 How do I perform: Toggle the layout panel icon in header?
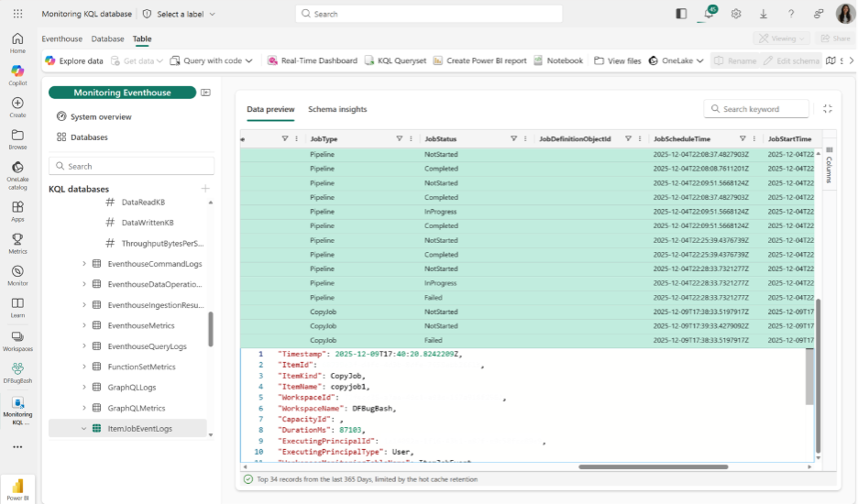pos(681,14)
